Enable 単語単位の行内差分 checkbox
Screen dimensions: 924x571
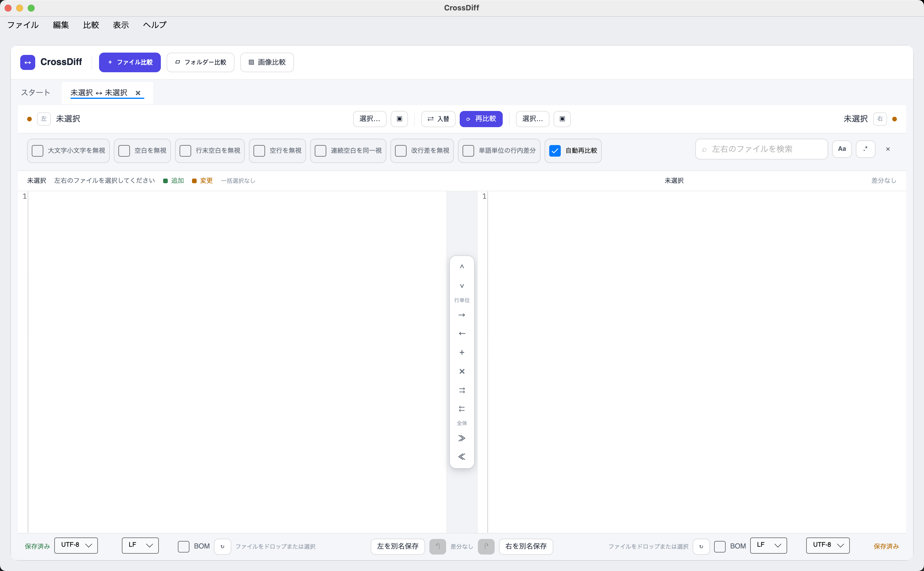[x=468, y=151]
